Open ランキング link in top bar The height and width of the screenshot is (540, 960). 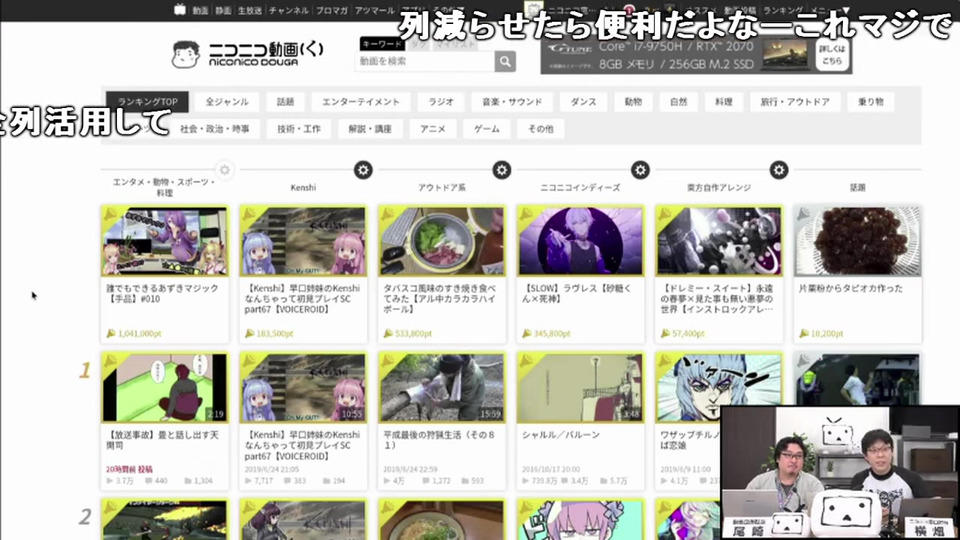click(x=783, y=10)
